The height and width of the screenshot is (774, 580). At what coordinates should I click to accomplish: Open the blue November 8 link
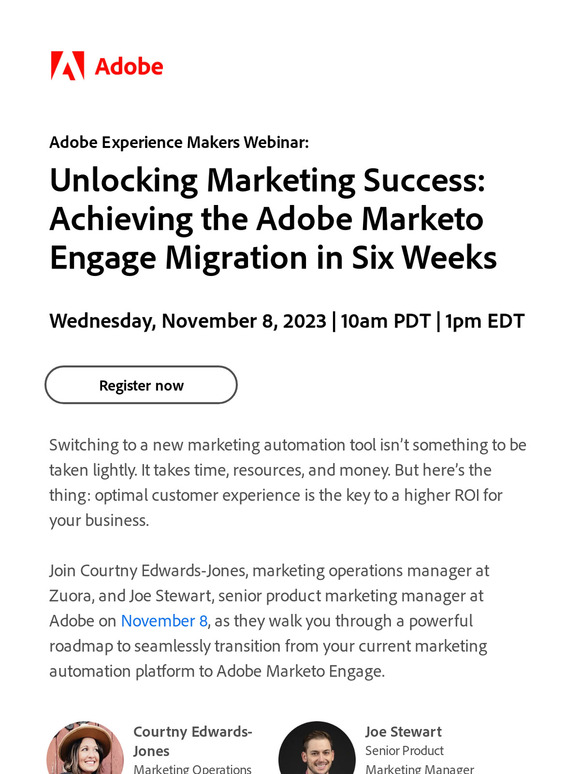coord(164,620)
